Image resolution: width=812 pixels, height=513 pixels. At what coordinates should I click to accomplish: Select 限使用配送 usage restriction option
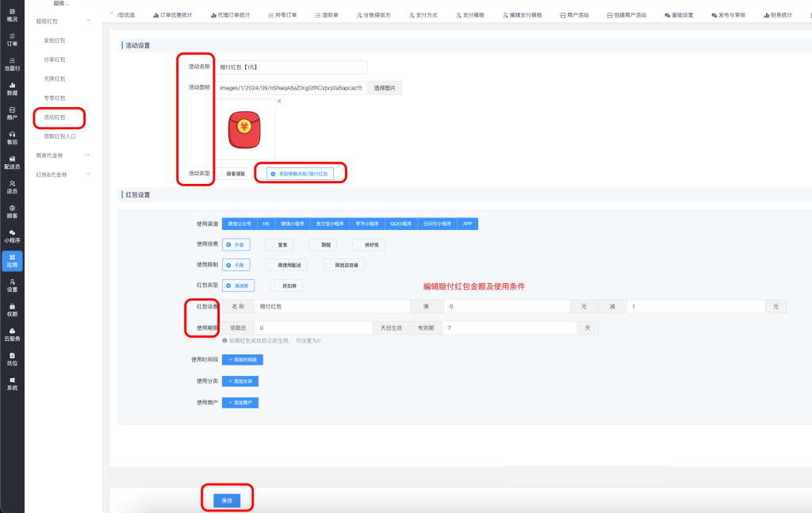[289, 266]
